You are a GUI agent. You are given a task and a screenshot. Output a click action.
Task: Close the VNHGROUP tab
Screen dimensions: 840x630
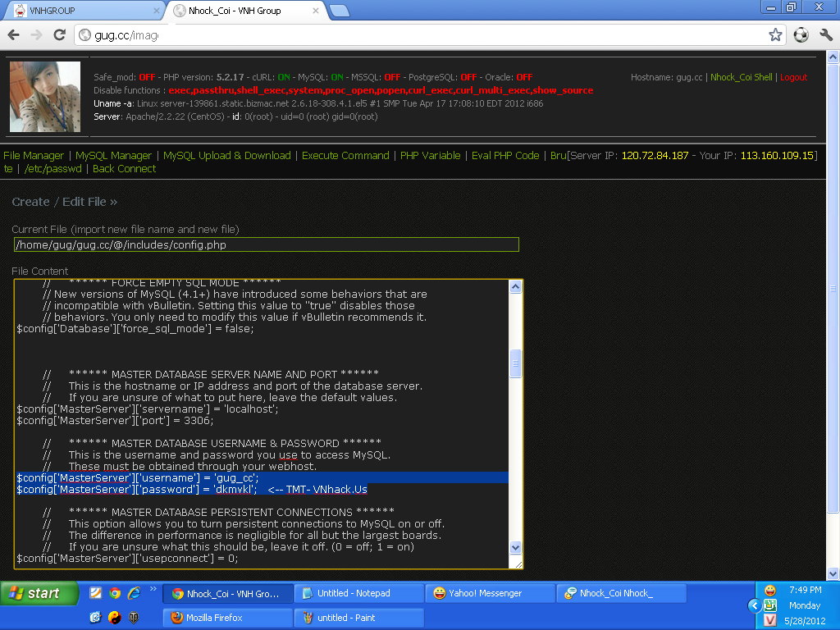point(157,10)
